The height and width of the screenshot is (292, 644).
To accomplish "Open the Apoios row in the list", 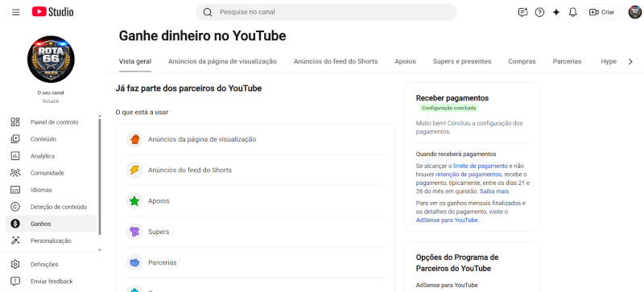I will [255, 201].
